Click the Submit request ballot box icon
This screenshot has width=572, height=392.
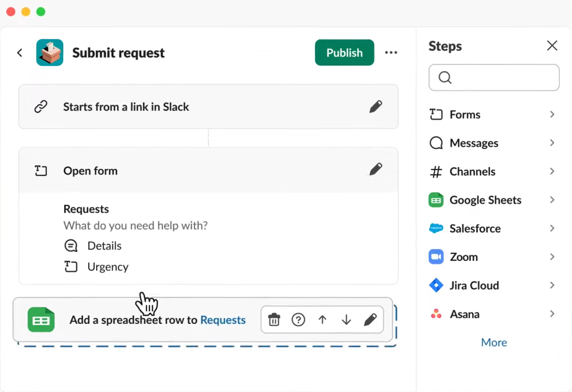pyautogui.click(x=50, y=52)
